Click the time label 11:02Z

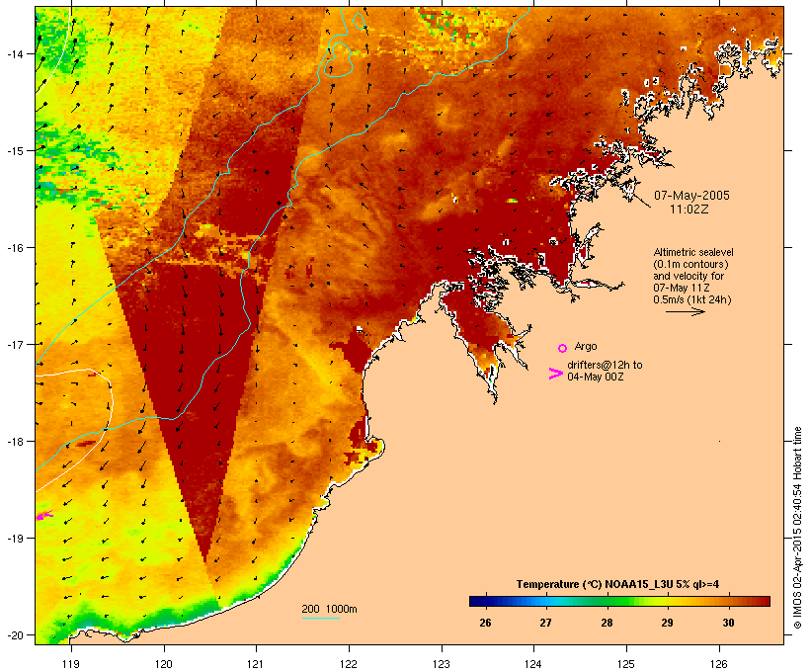click(x=689, y=210)
